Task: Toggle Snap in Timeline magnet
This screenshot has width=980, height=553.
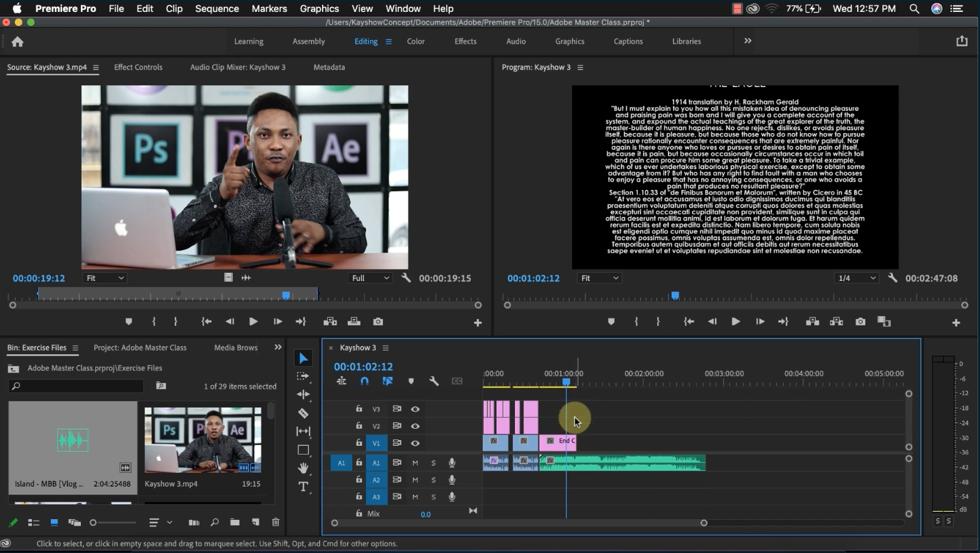Action: tap(365, 381)
